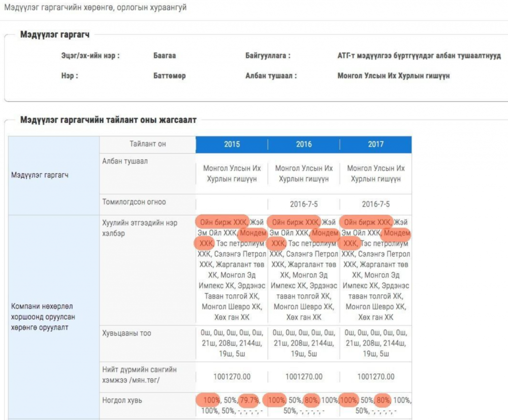The image size is (508, 420).
Task: Click highlighted 'Мондем' in the 2017 column
Action: tap(397, 233)
